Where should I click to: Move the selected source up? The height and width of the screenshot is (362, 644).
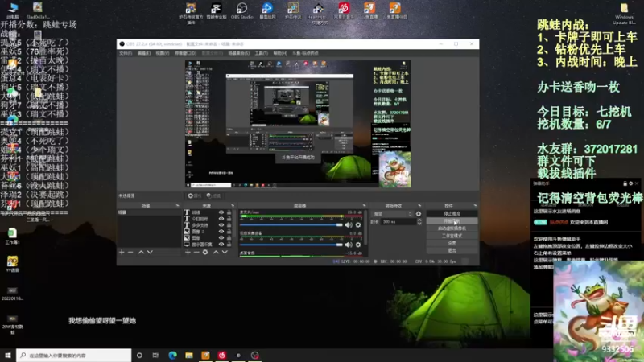pyautogui.click(x=216, y=252)
